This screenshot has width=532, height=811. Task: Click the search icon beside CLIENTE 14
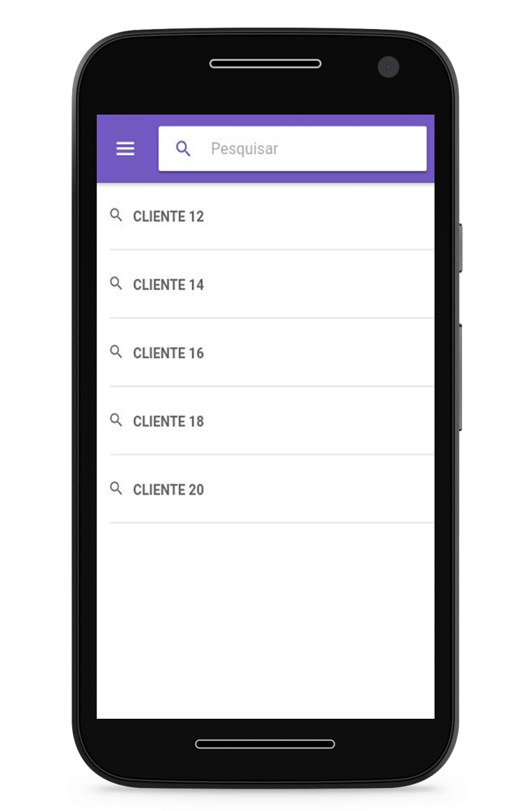pyautogui.click(x=116, y=283)
